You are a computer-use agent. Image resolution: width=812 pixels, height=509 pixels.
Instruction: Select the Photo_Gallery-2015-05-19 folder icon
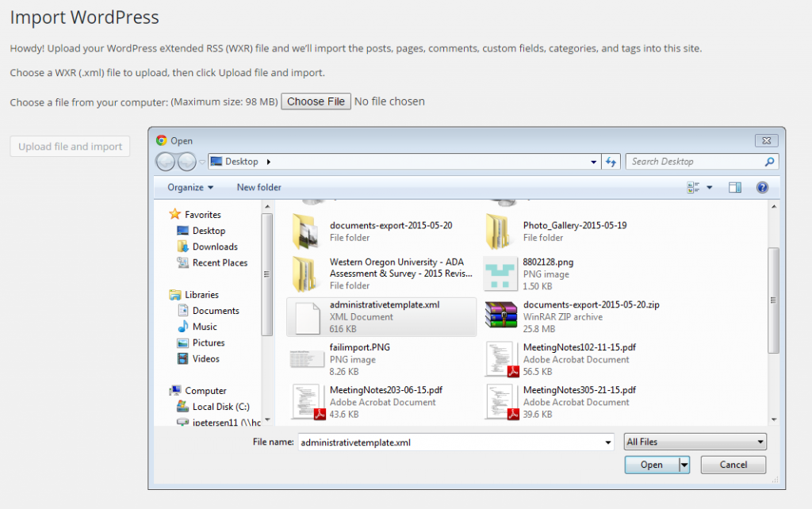pyautogui.click(x=500, y=232)
